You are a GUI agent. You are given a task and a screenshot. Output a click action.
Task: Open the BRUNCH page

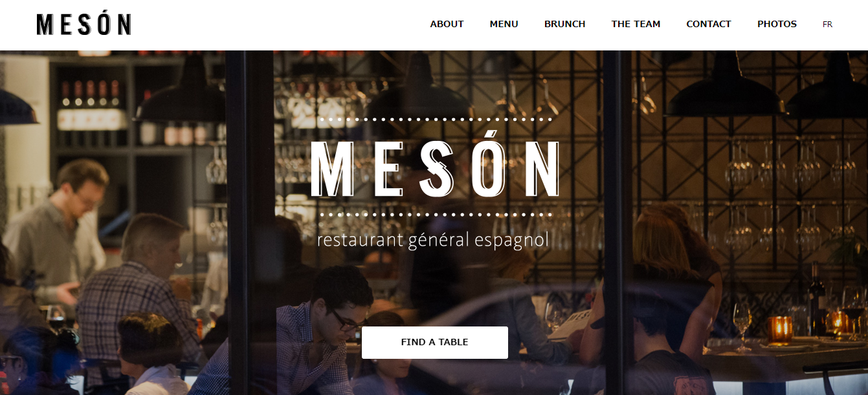pos(564,24)
